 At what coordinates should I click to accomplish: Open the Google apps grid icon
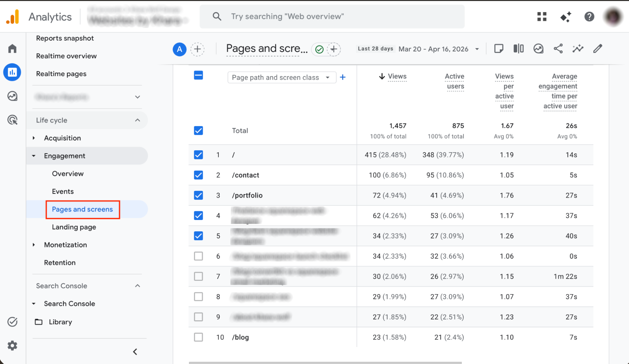point(541,17)
